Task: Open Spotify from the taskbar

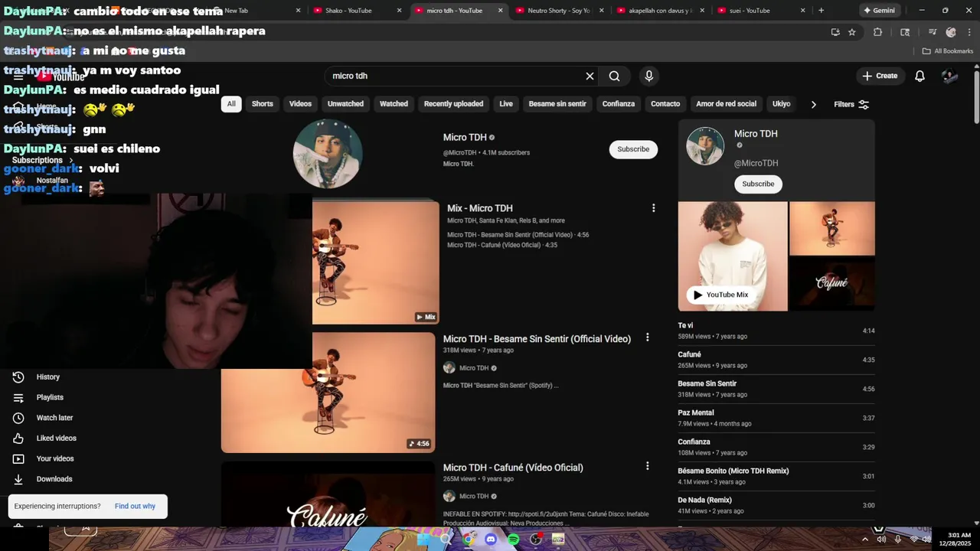Action: (514, 540)
